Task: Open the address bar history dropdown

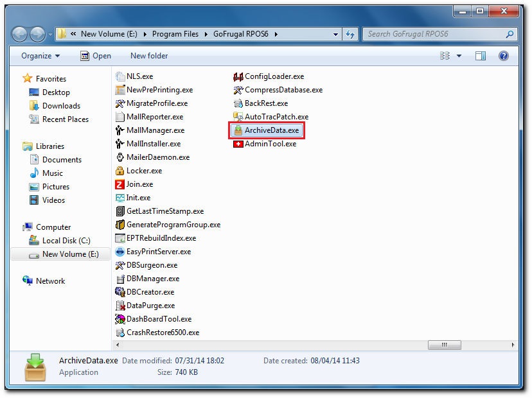Action: [335, 34]
